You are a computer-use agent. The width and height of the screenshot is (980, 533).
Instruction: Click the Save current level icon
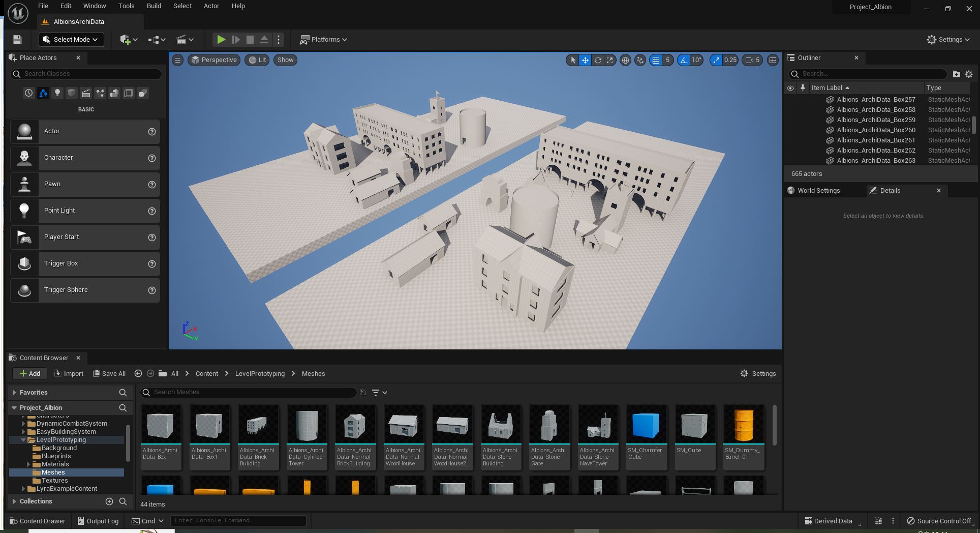[17, 40]
